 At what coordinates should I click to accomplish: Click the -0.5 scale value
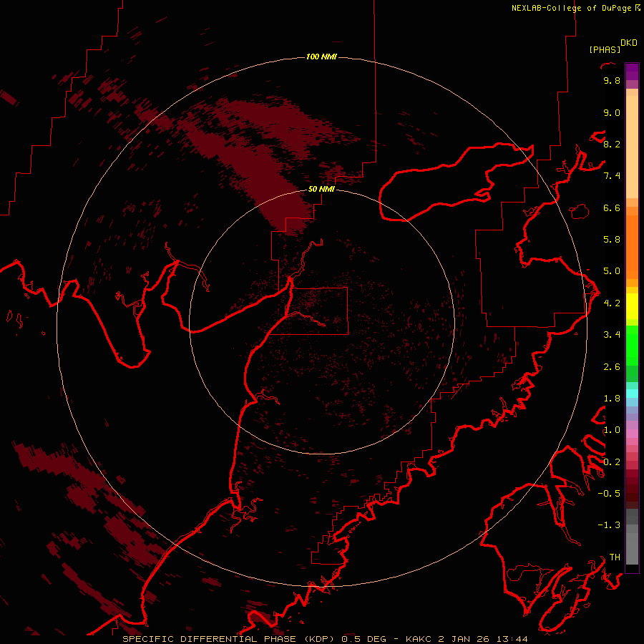(x=609, y=494)
